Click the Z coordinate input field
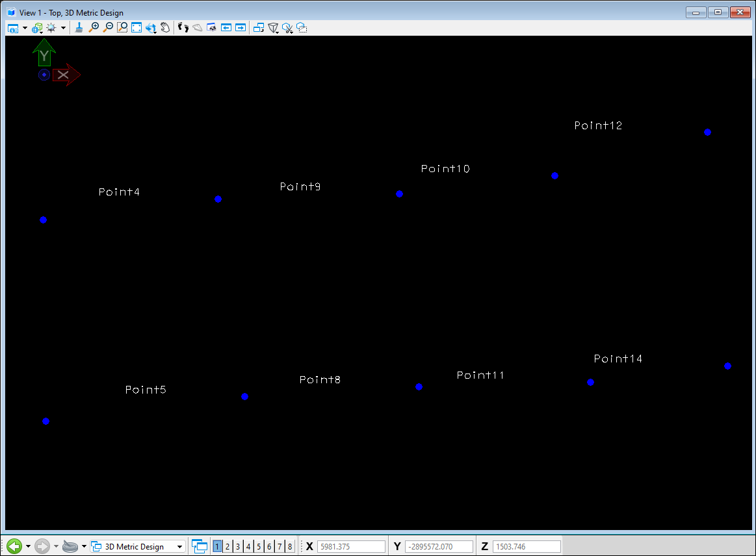The image size is (756, 556). tap(527, 547)
